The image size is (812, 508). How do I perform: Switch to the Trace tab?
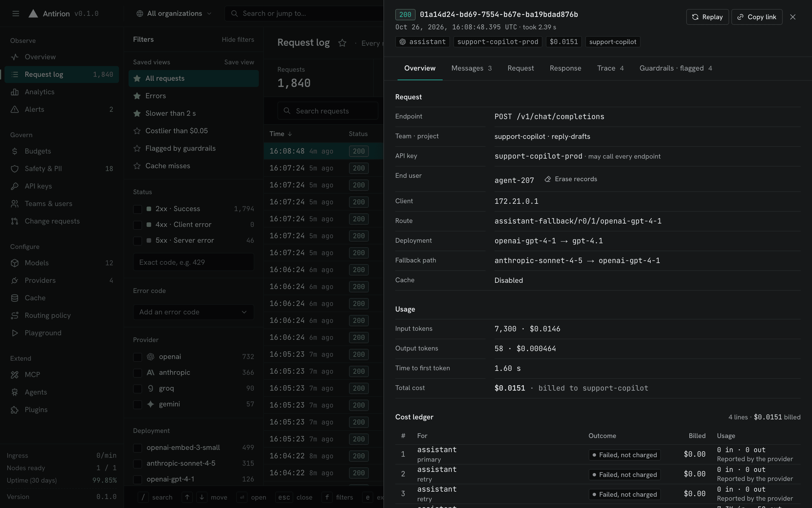tap(610, 68)
